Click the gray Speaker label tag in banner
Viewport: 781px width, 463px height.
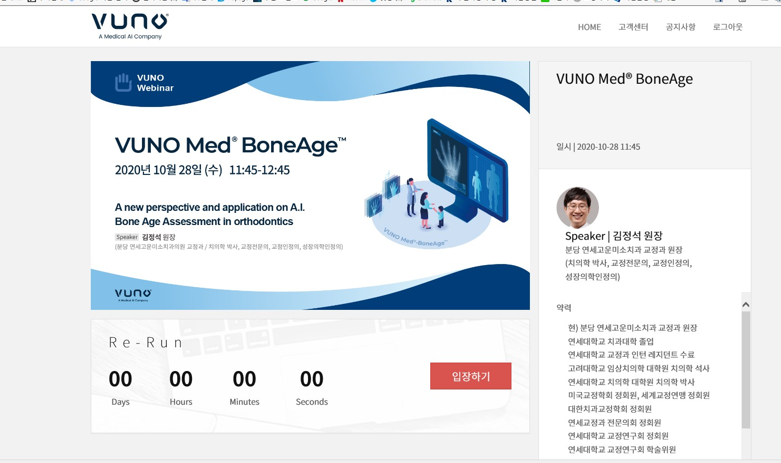(x=127, y=237)
